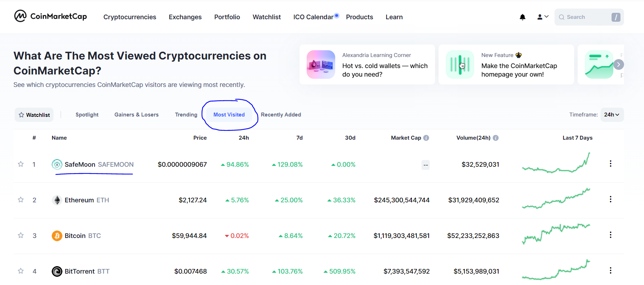This screenshot has height=285, width=644.
Task: Click the BitTorrent coin icon
Action: tap(57, 271)
